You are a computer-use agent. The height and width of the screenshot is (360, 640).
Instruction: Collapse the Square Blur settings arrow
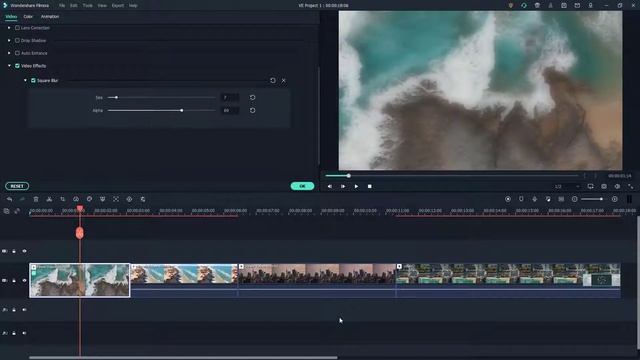pyautogui.click(x=25, y=80)
